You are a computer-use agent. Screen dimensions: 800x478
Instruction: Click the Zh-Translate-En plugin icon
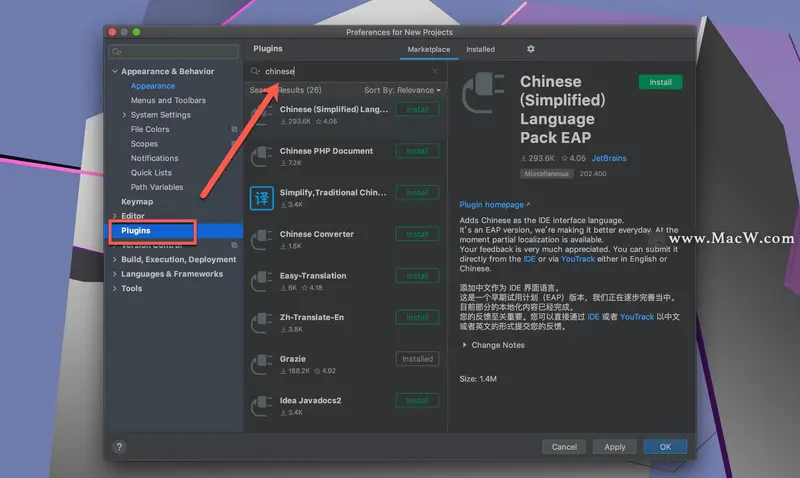[x=262, y=322]
